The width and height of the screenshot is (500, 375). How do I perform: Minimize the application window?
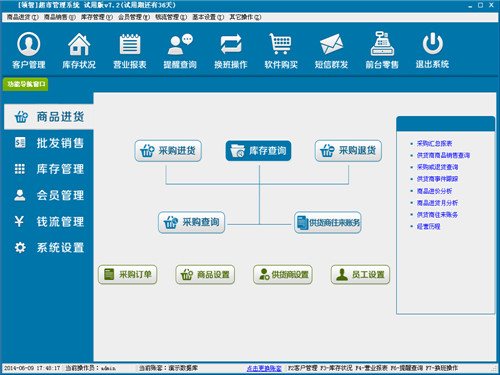pyautogui.click(x=470, y=5)
